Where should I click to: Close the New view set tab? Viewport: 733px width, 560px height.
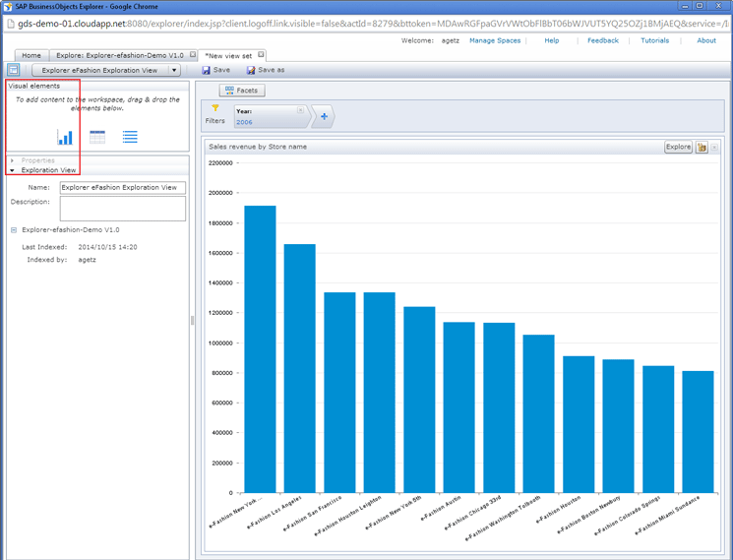261,55
